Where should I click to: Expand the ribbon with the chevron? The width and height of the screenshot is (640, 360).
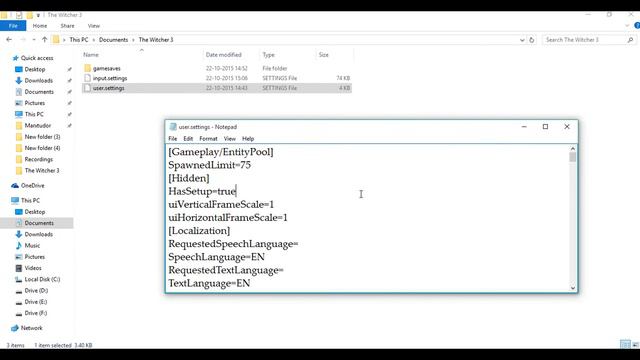627,26
